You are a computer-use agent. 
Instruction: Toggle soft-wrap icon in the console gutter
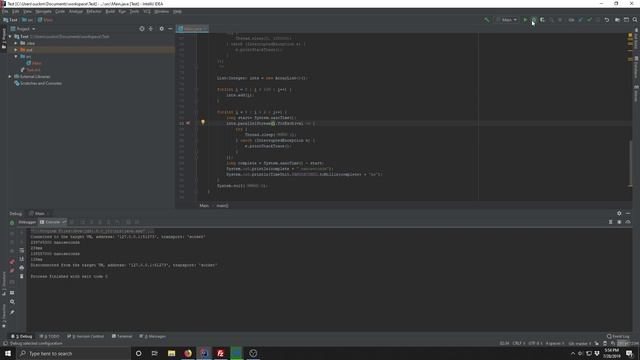point(22,251)
